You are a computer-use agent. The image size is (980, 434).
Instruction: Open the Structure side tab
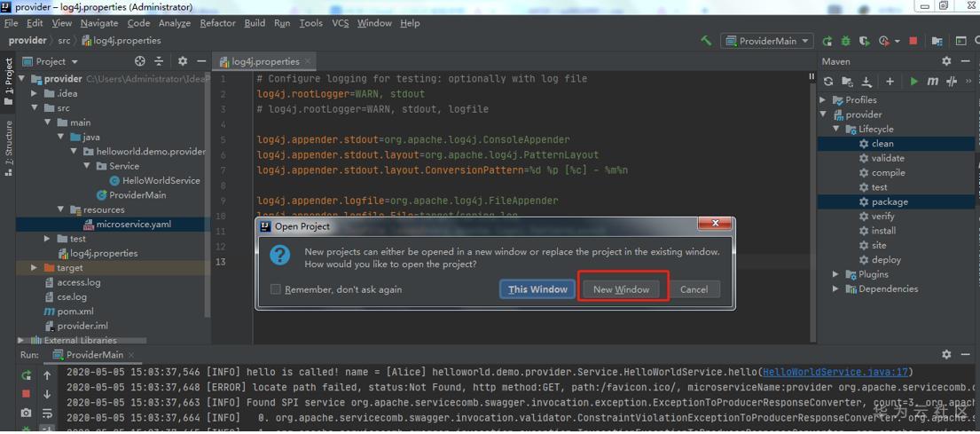pos(8,149)
